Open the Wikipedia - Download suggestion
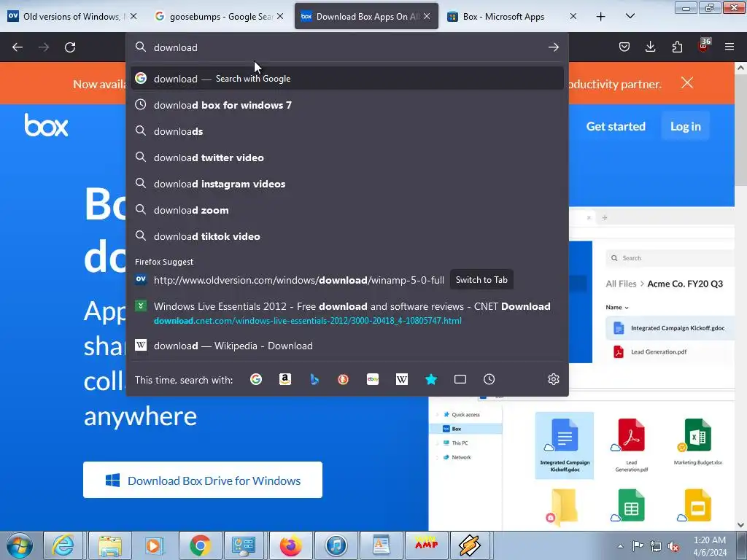747x560 pixels. pyautogui.click(x=347, y=346)
